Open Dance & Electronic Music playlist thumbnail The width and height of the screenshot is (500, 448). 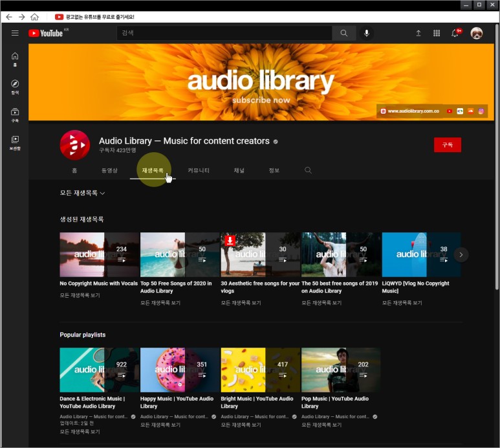pos(99,370)
